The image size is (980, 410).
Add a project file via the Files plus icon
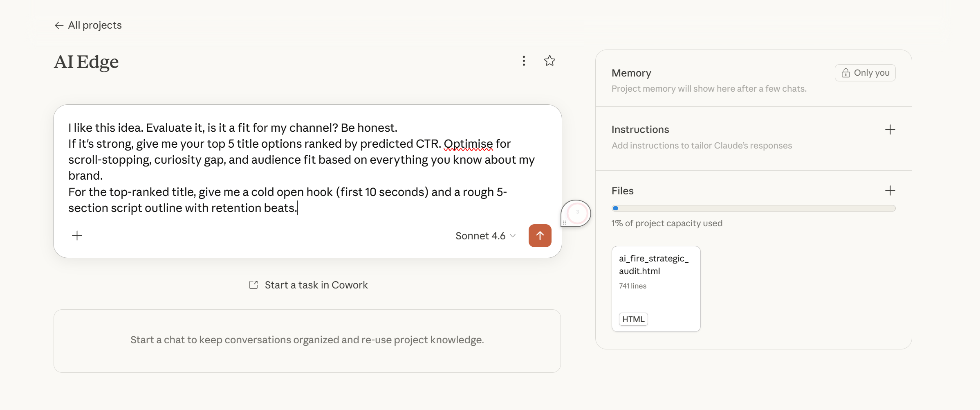click(x=890, y=190)
